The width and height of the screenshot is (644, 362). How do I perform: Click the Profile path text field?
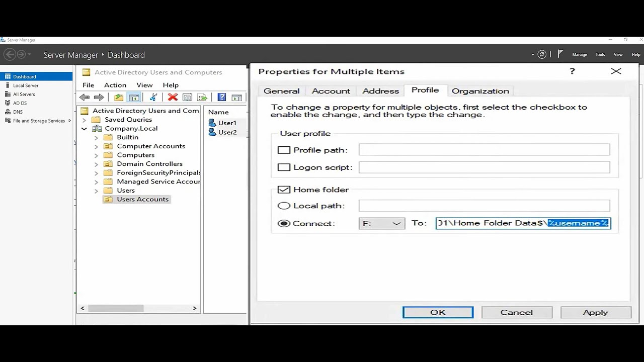tap(484, 150)
